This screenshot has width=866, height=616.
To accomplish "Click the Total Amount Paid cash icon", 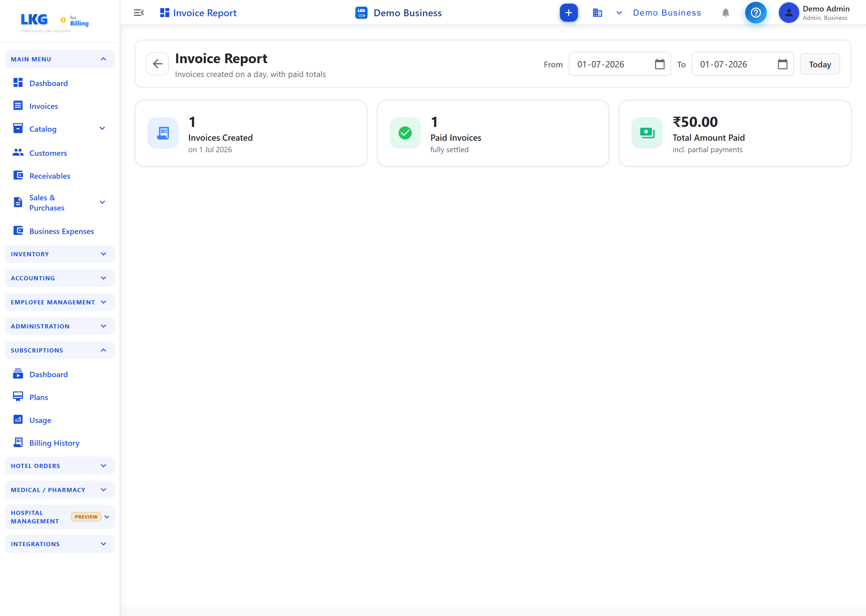I will [x=647, y=133].
